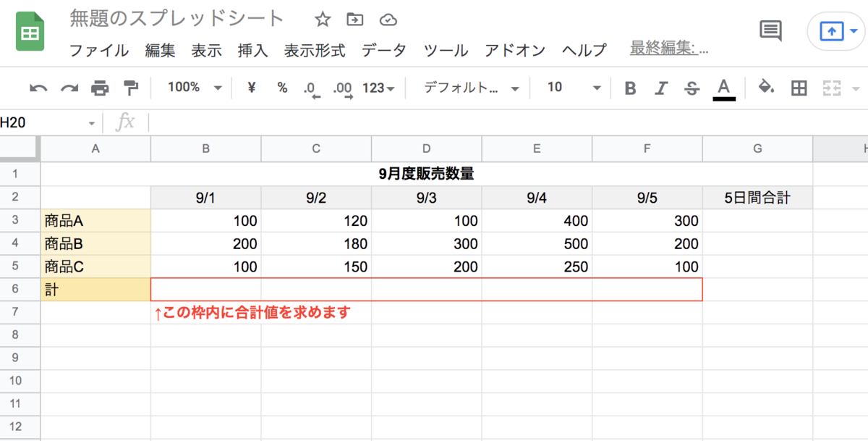868x441 pixels.
Task: Star the 無題のスプレッドシート document
Action: 321,20
